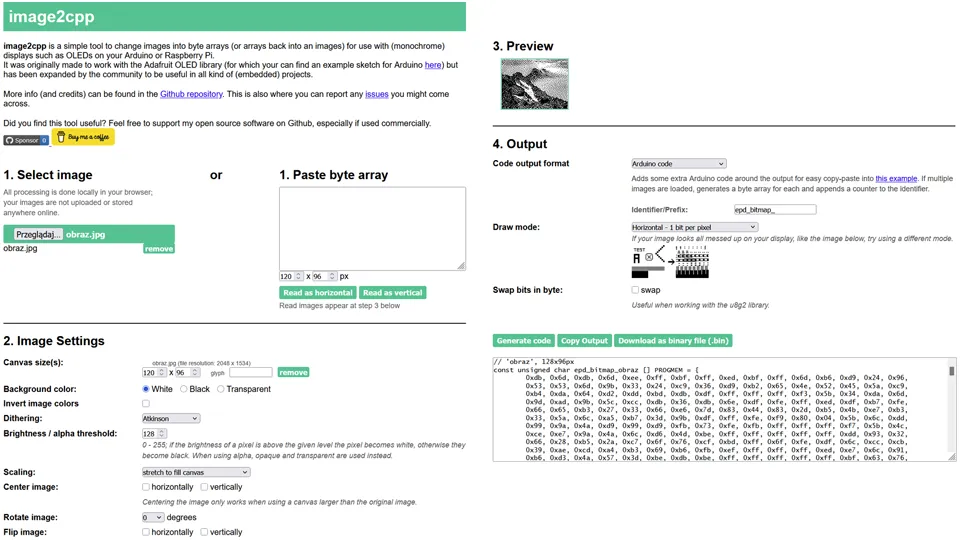Click the byte array textarea resize handle
Screen dimensions: 960x540
pyautogui.click(x=461, y=266)
